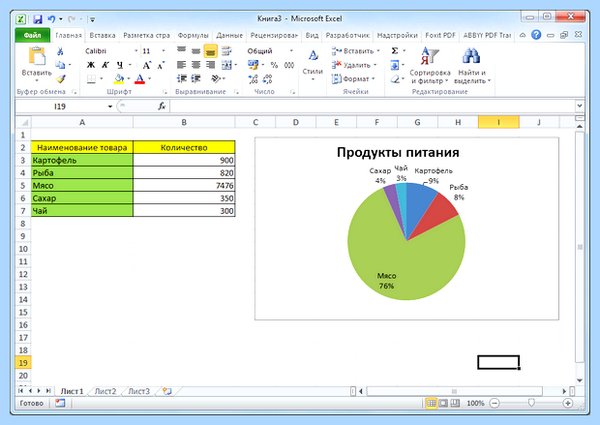This screenshot has height=425, width=600.
Task: Click the zoom out minus button
Action: (494, 403)
